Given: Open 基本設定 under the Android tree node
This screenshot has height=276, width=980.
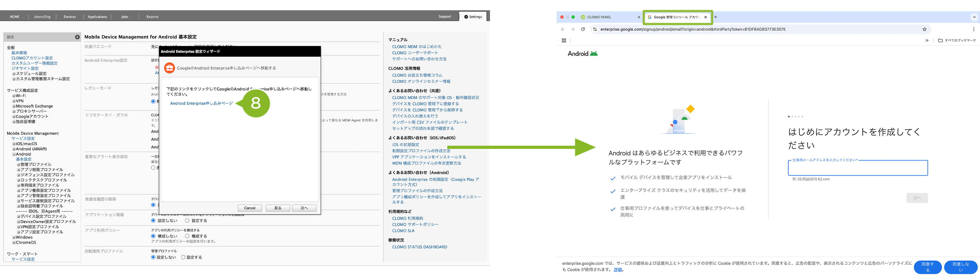Looking at the screenshot, I should [24, 159].
